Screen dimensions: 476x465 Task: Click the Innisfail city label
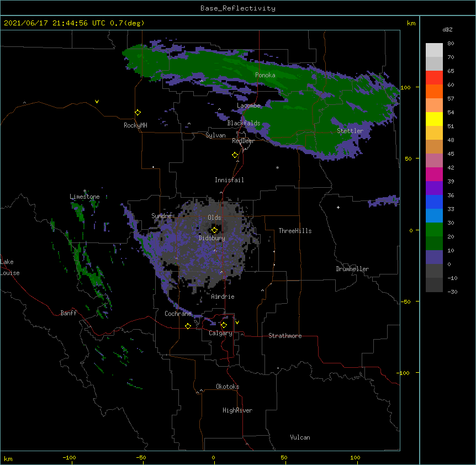click(x=229, y=180)
